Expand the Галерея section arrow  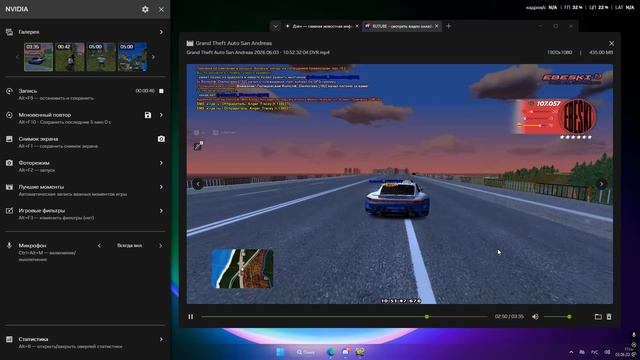tap(161, 32)
